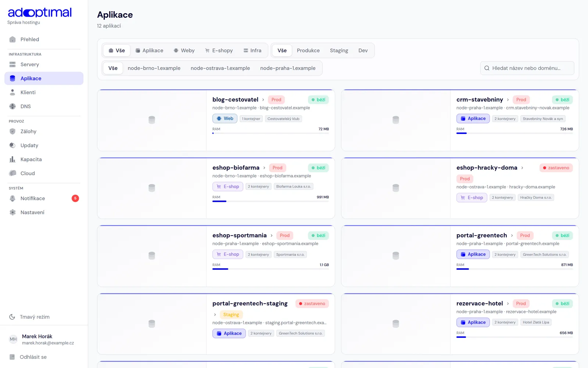Filter by E-shopy type

[219, 50]
